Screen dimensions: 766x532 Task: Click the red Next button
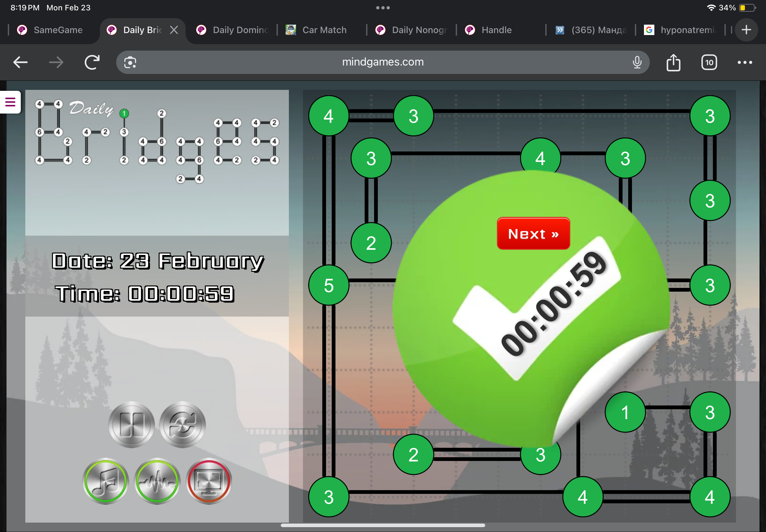(533, 234)
